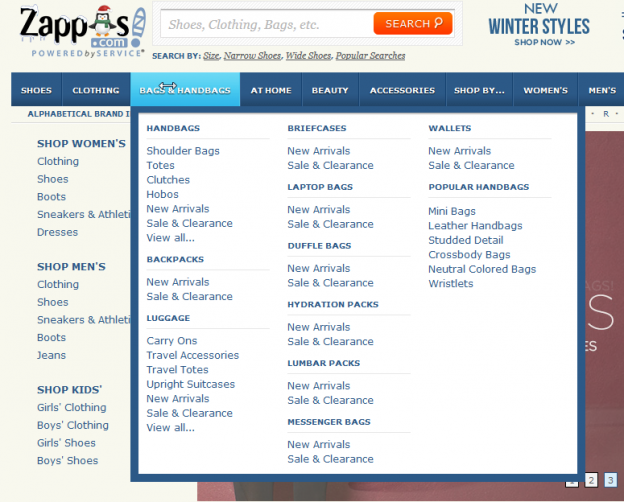Open the Shop By... dropdown menu
This screenshot has height=502, width=624.
[x=479, y=90]
